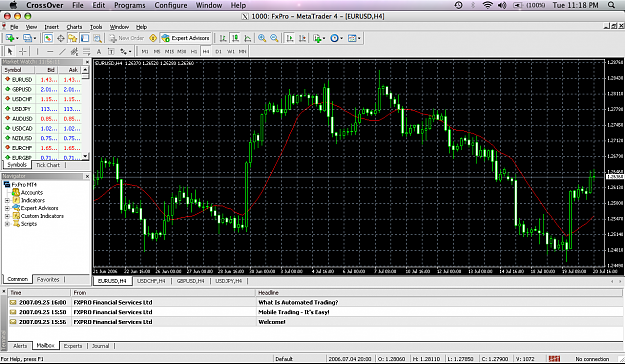The image size is (625, 364).
Task: Select the Vertical Line drawing tool
Action: (37, 51)
